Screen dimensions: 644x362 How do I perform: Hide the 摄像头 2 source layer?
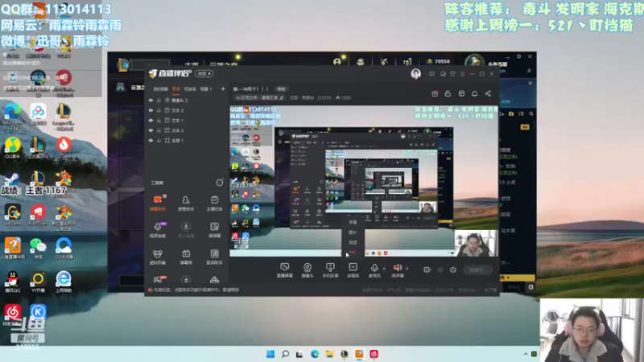point(151,100)
